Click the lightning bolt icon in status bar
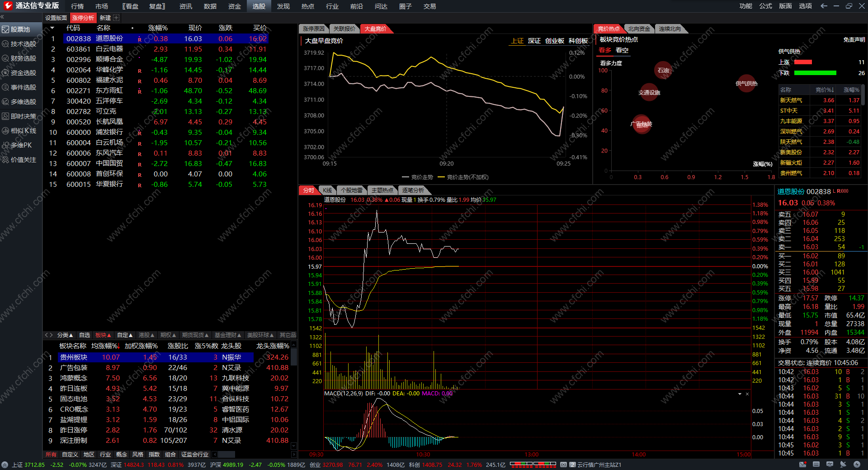This screenshot has width=868, height=470. (857, 465)
